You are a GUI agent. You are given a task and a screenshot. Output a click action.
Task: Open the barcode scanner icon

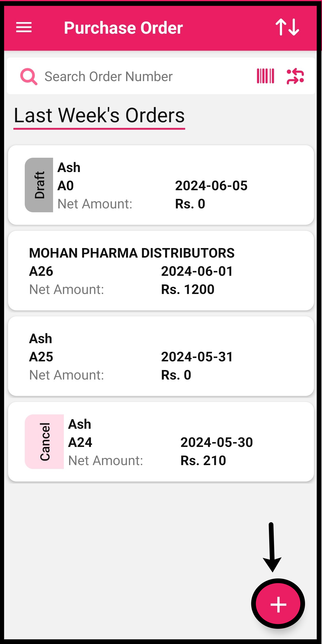tap(265, 76)
